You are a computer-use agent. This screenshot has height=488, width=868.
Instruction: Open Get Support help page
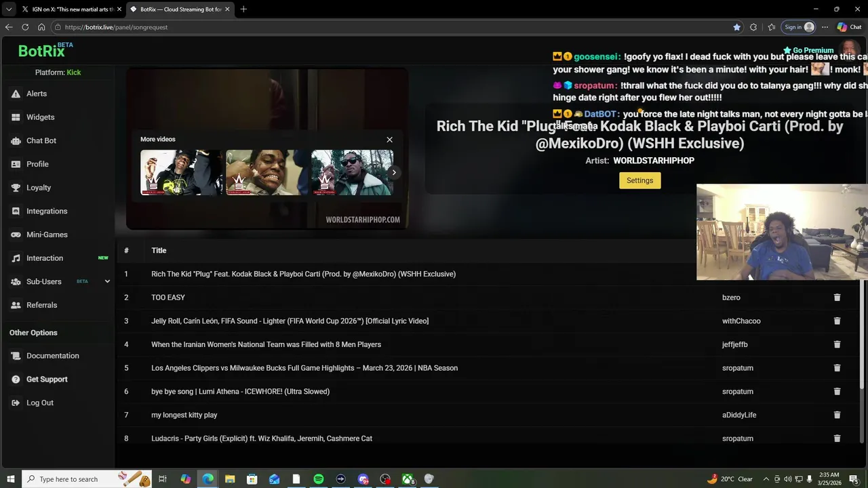pyautogui.click(x=47, y=379)
